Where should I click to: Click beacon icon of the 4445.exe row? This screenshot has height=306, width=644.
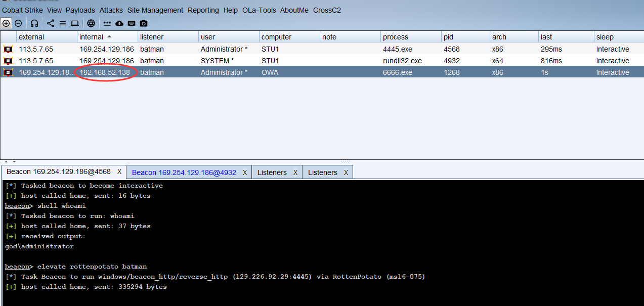(x=8, y=49)
